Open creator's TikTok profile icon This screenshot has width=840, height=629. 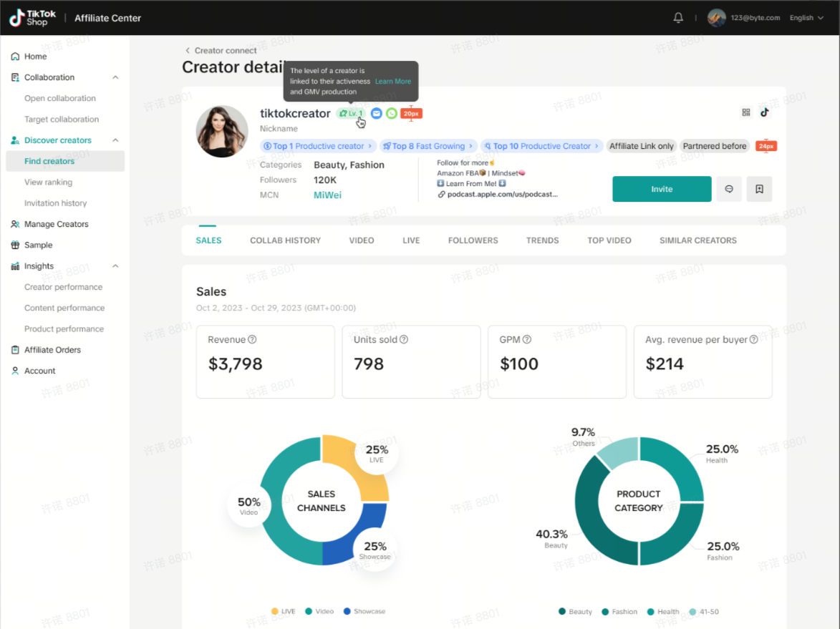pos(765,112)
